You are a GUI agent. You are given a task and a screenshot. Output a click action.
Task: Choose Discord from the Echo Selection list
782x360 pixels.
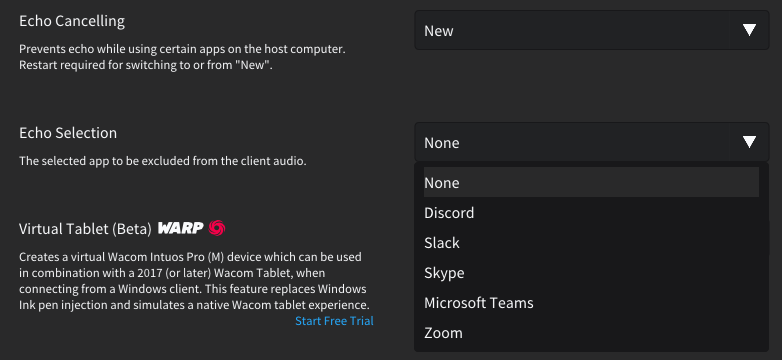(591, 213)
